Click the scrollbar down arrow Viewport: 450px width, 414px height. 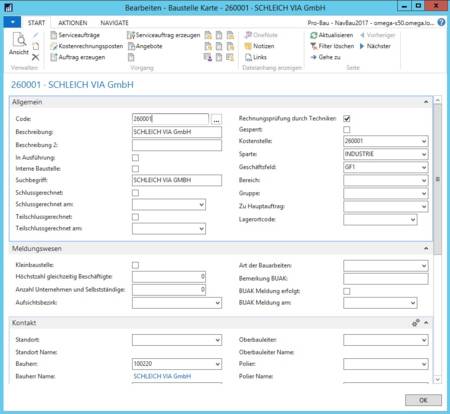[x=438, y=379]
